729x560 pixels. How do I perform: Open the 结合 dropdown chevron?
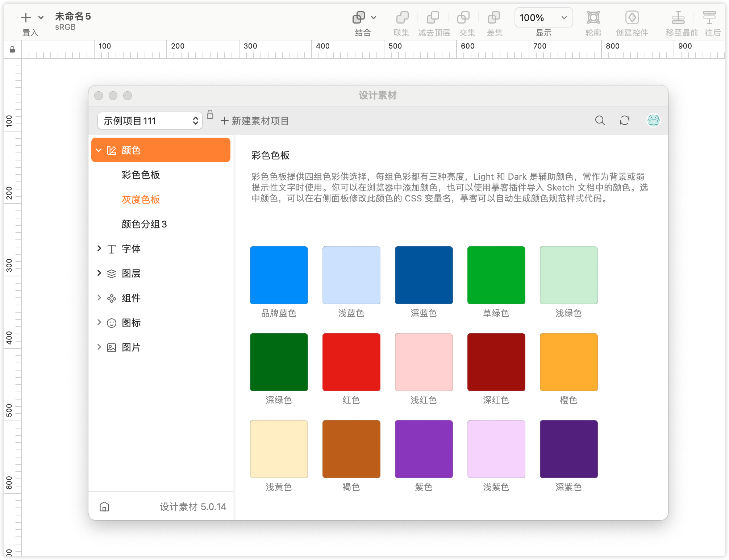(x=374, y=17)
